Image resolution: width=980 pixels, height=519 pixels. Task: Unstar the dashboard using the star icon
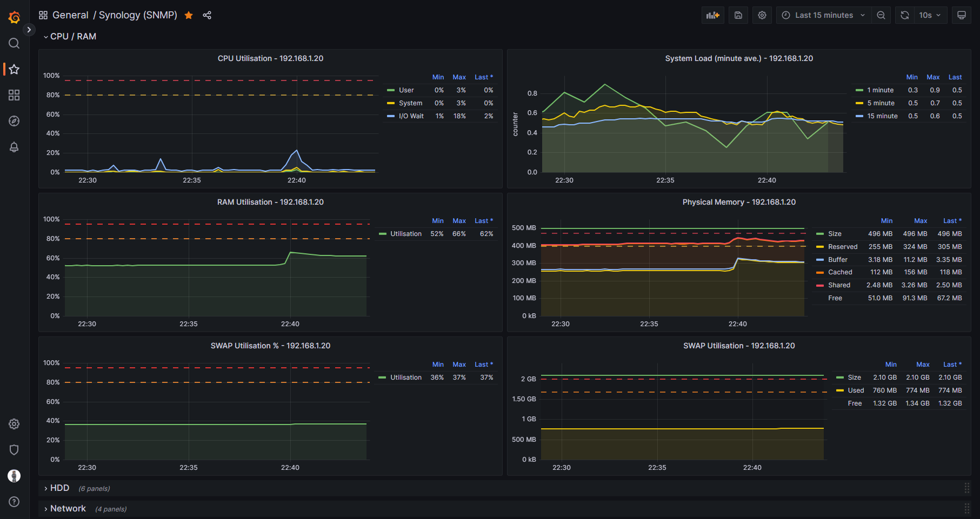[189, 15]
